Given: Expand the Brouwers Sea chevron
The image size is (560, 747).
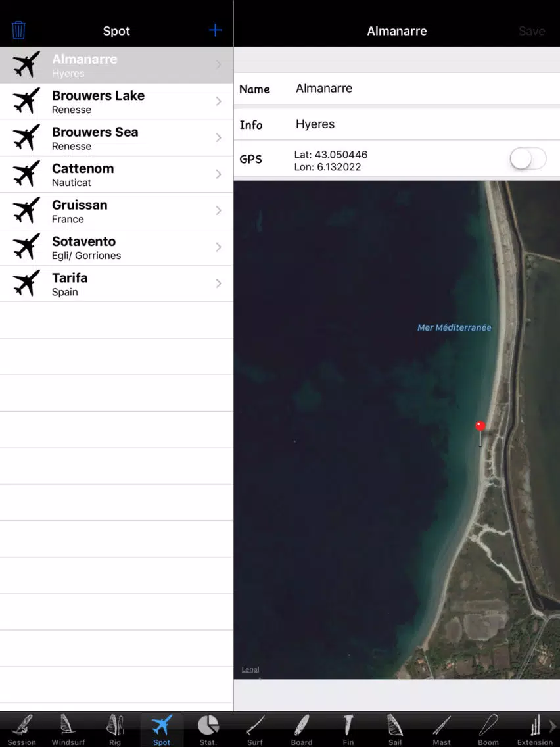Looking at the screenshot, I should [219, 137].
